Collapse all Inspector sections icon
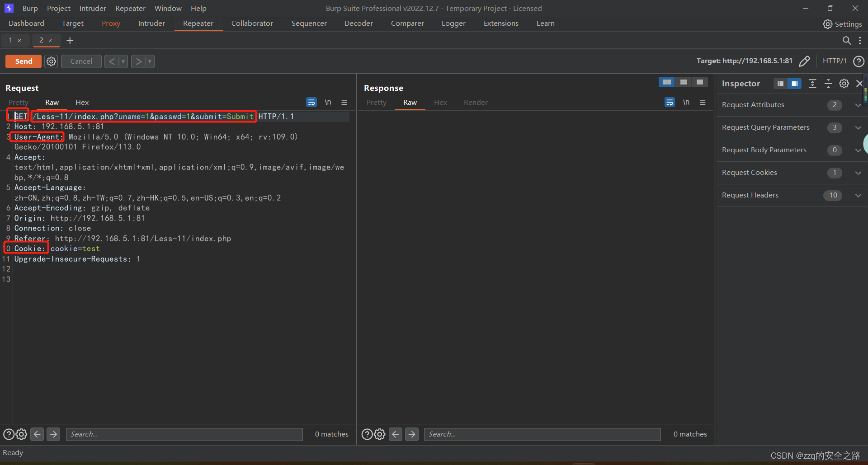Image resolution: width=868 pixels, height=465 pixels. click(828, 84)
